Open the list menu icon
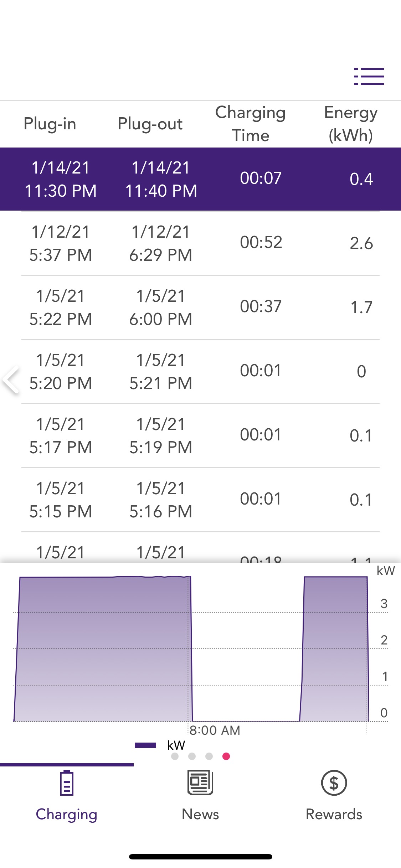Viewport: 401px width, 868px height. point(369,77)
